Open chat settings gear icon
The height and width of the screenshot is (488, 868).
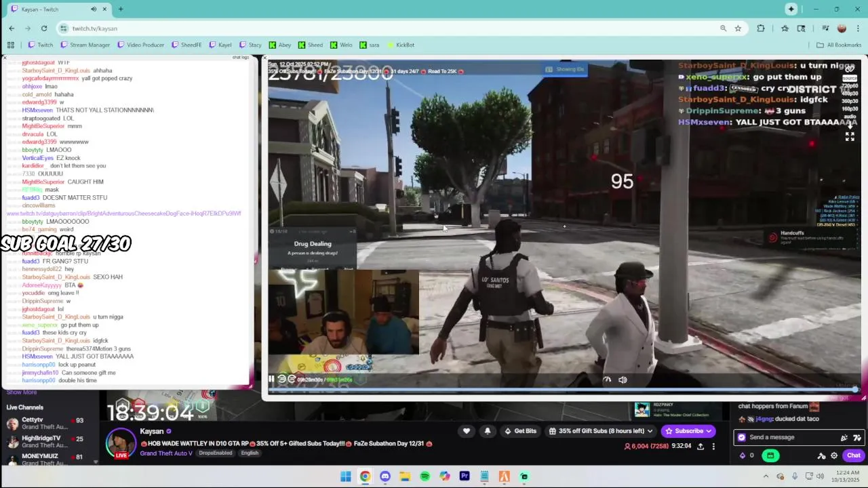[x=834, y=455]
